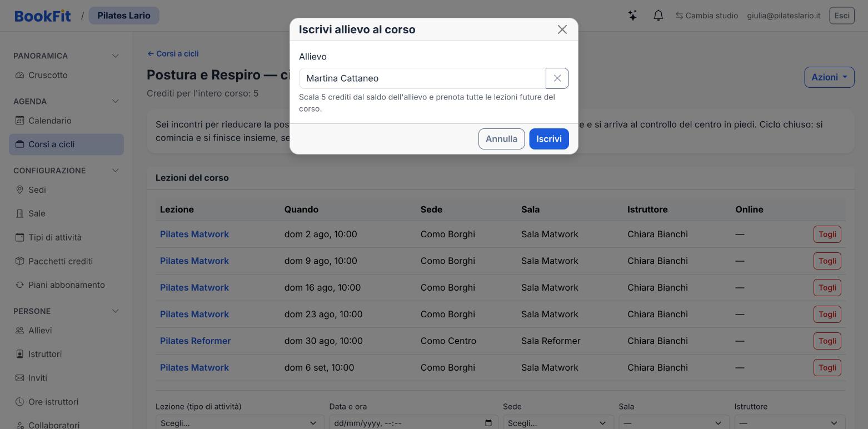Click the sparkle AI assistant icon

coord(632,16)
